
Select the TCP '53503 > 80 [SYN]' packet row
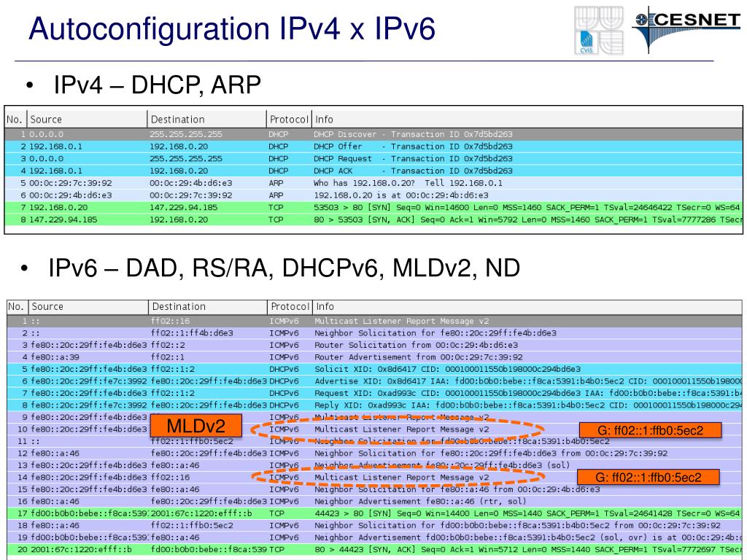(x=373, y=207)
